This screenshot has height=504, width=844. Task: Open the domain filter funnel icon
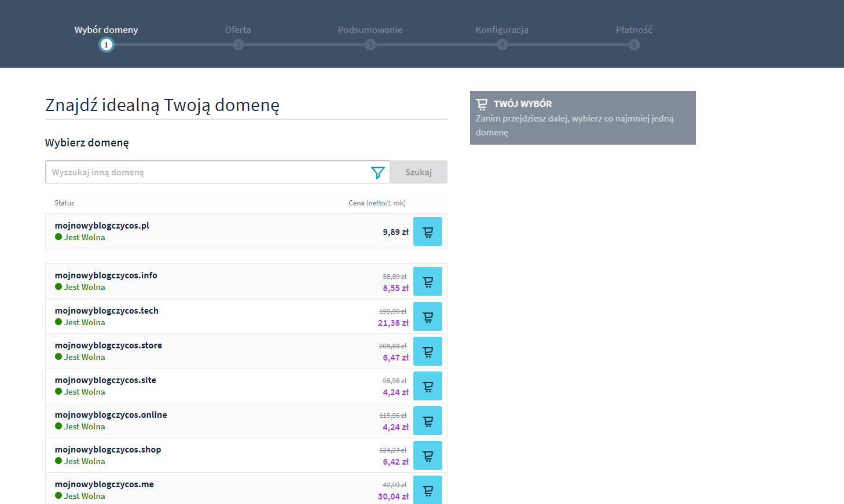[x=377, y=172]
